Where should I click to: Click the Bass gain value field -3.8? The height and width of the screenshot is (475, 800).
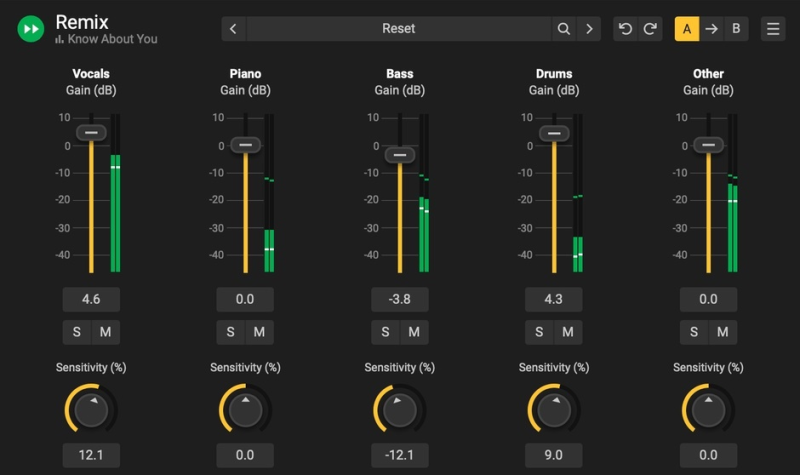(x=400, y=299)
